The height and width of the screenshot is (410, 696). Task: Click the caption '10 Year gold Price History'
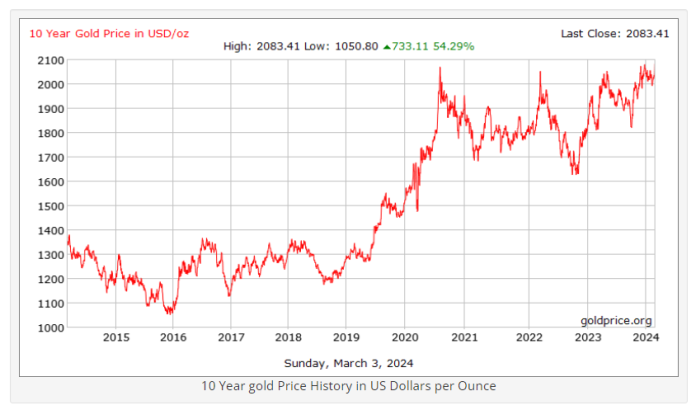tap(348, 385)
